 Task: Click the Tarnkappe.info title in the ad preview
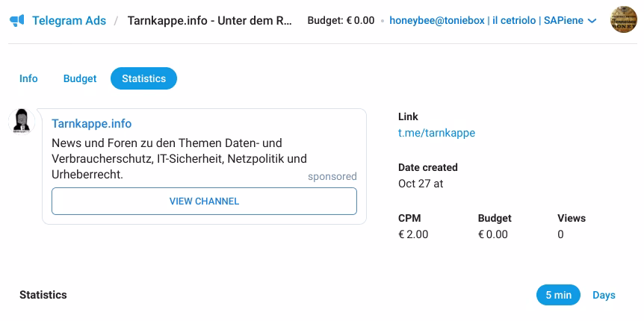(91, 123)
